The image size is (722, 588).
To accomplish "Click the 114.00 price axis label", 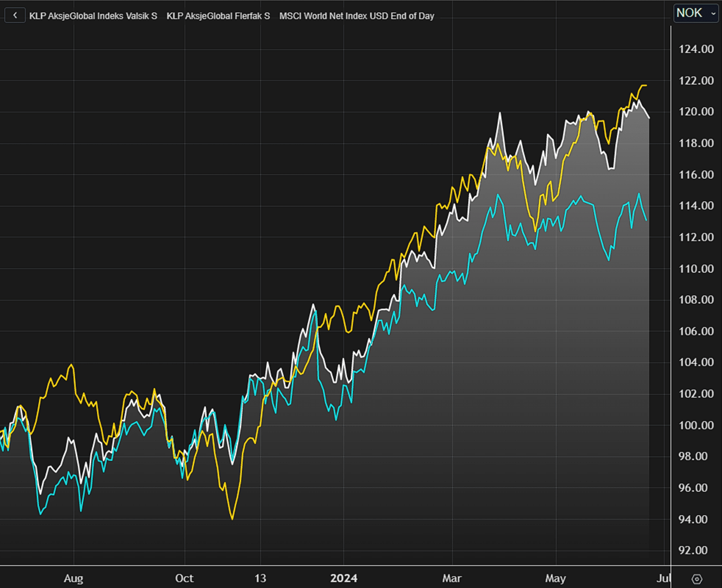I will point(696,206).
